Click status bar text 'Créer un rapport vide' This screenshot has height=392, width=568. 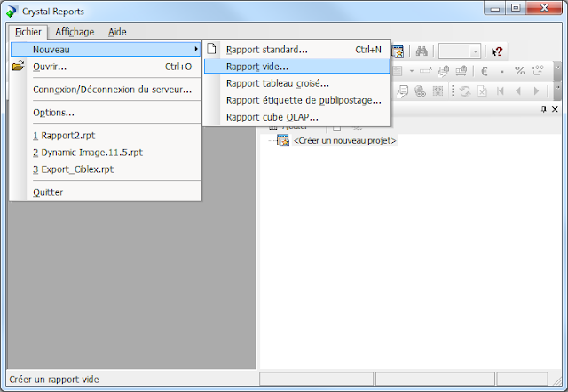point(54,380)
